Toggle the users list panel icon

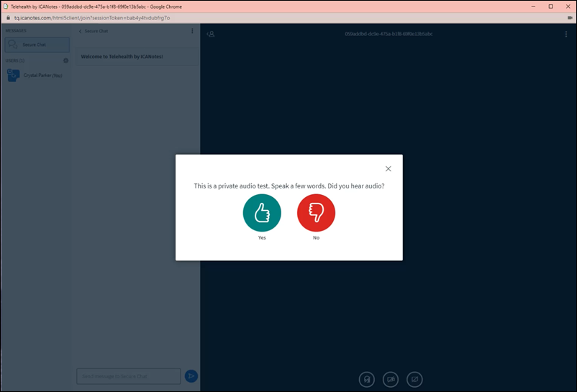click(x=211, y=34)
